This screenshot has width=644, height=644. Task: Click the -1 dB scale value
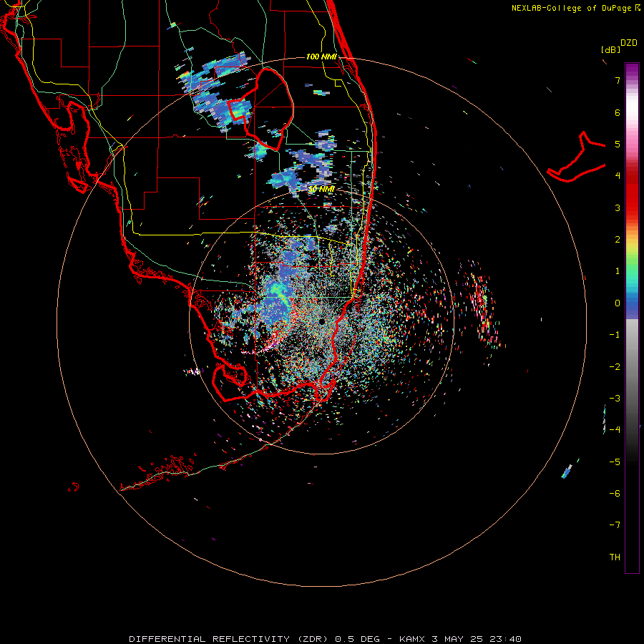pyautogui.click(x=615, y=335)
